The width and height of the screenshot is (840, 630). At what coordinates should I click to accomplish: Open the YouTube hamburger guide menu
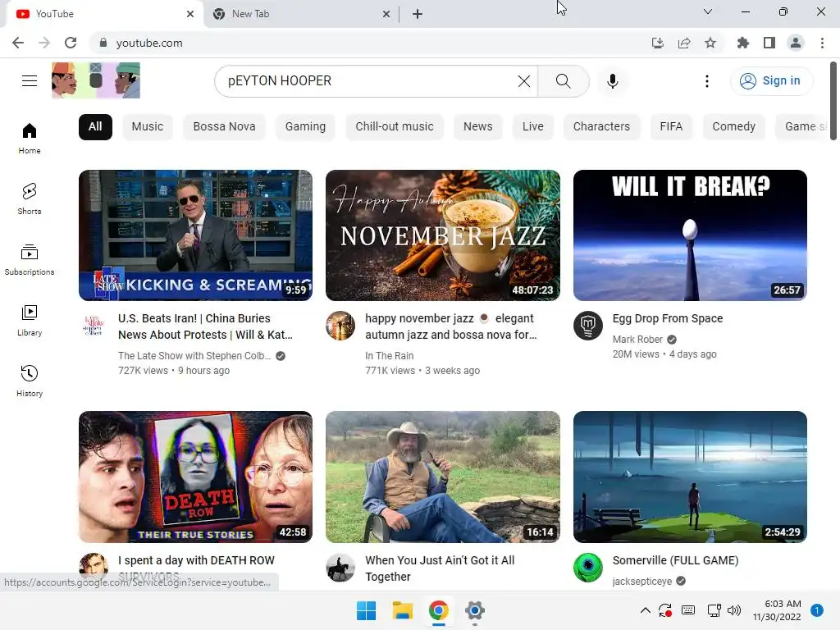pyautogui.click(x=30, y=81)
